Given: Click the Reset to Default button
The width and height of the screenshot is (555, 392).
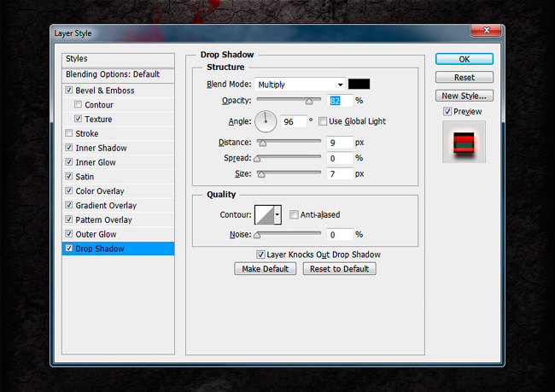Looking at the screenshot, I should click(340, 269).
